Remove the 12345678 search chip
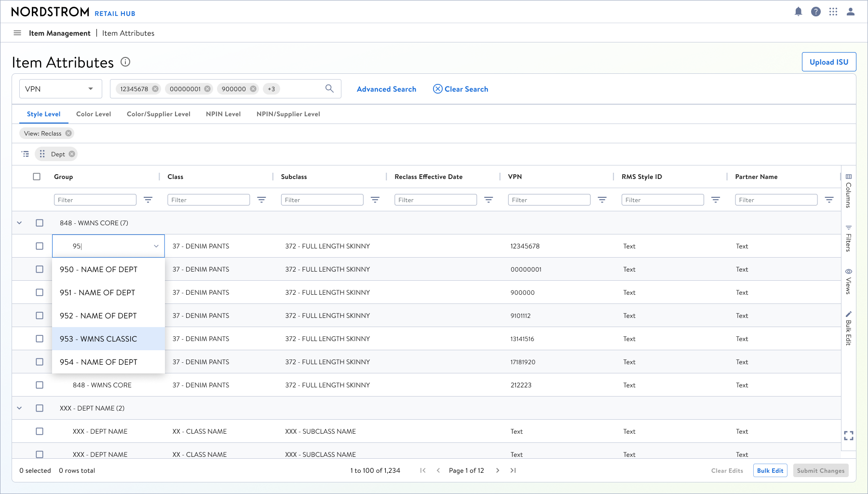This screenshot has height=494, width=868. click(155, 89)
